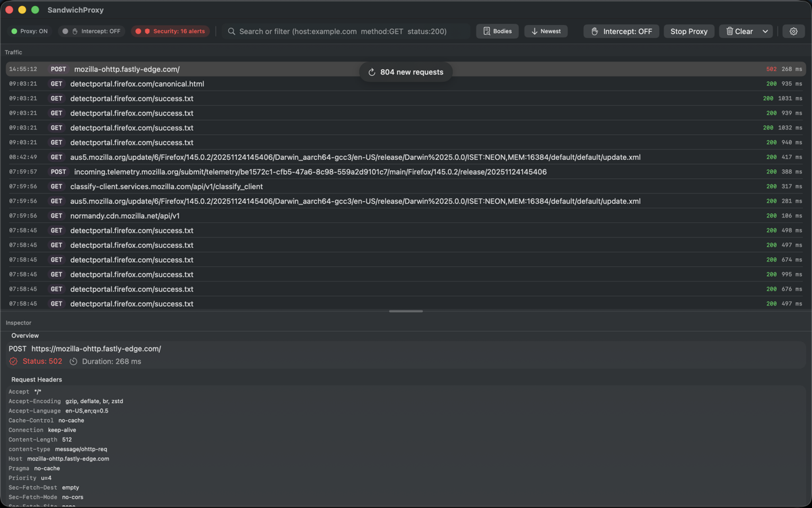Click the error icon beside Status: 502
This screenshot has height=508, width=812.
[x=12, y=361]
